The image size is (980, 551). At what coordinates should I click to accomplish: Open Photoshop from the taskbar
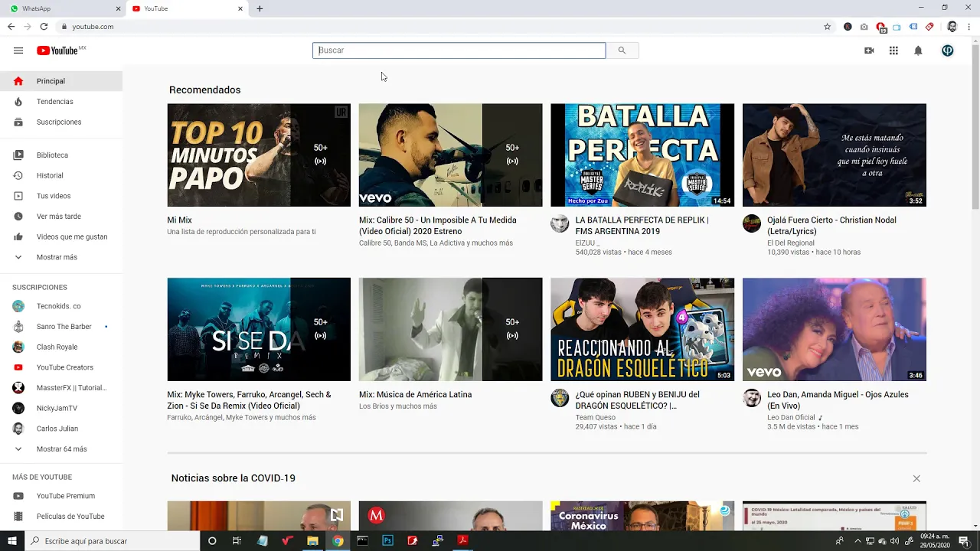[387, 541]
